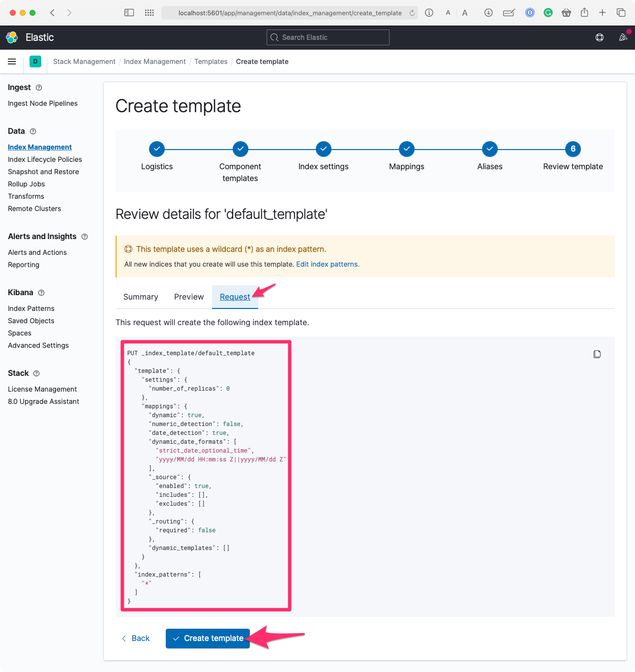The height and width of the screenshot is (672, 635).
Task: Copy the request code to clipboard
Action: (x=597, y=354)
